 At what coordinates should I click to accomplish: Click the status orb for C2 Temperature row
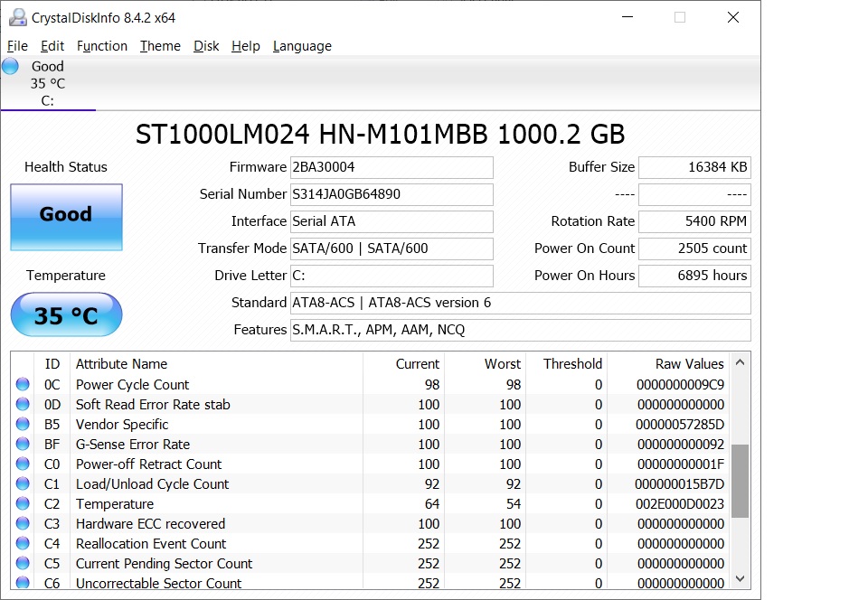click(x=23, y=503)
